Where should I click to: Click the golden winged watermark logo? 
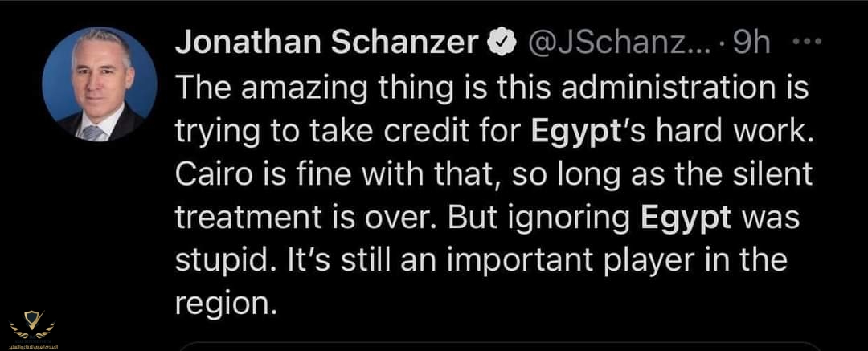32,324
